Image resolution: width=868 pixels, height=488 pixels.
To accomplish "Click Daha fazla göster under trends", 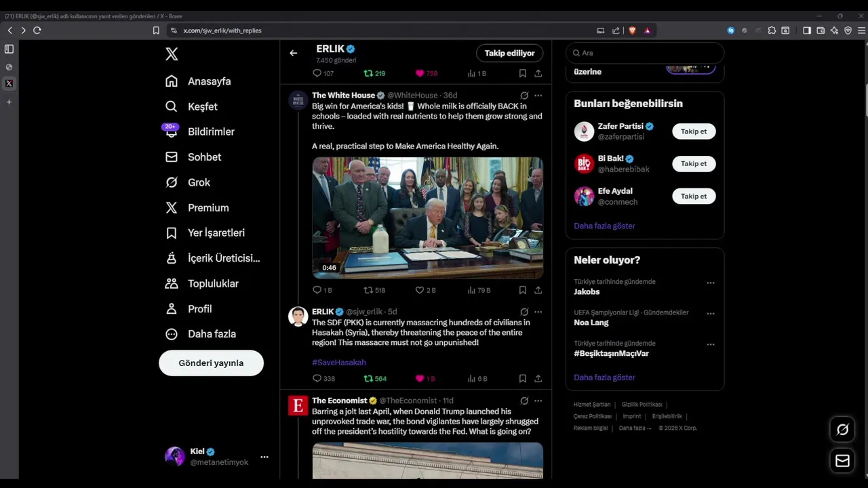I will click(604, 378).
